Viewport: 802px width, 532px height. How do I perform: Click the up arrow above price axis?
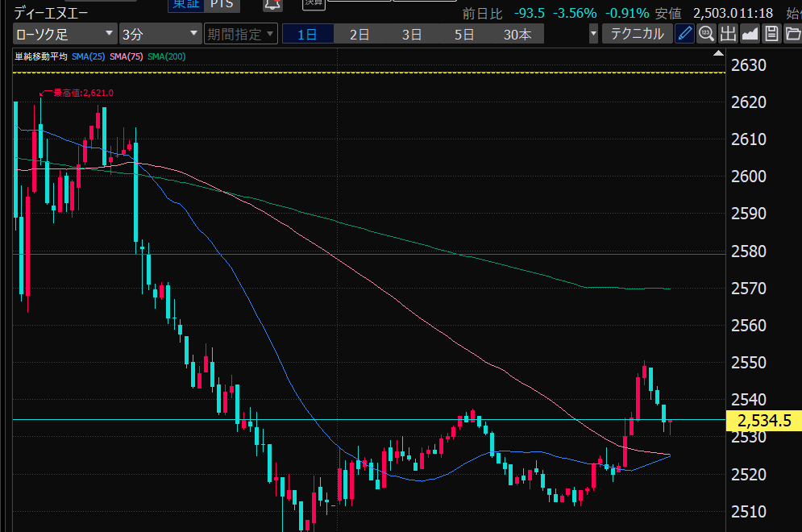point(719,54)
